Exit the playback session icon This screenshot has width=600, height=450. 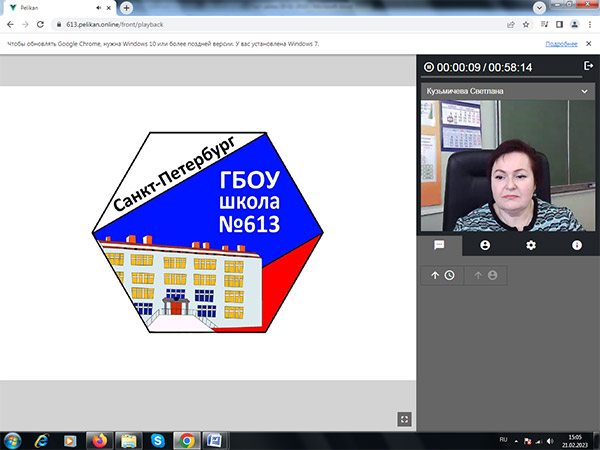588,66
